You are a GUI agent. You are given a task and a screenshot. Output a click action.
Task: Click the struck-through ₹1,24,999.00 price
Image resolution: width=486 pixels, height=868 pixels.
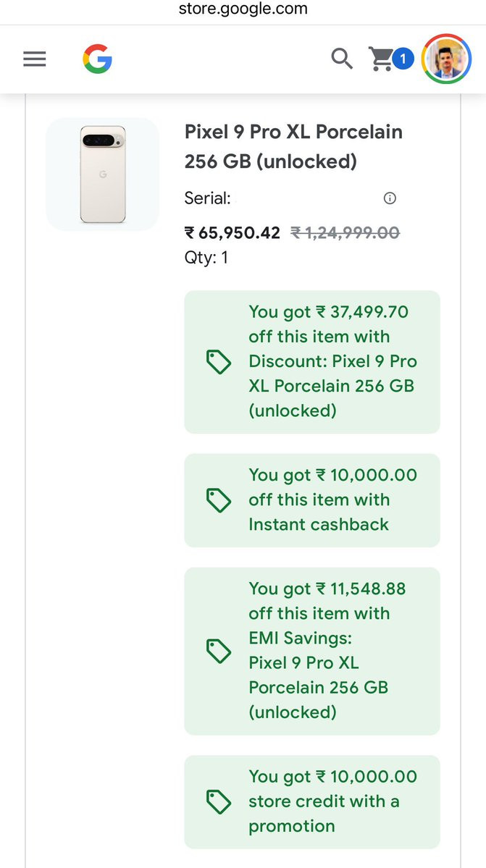click(x=345, y=233)
